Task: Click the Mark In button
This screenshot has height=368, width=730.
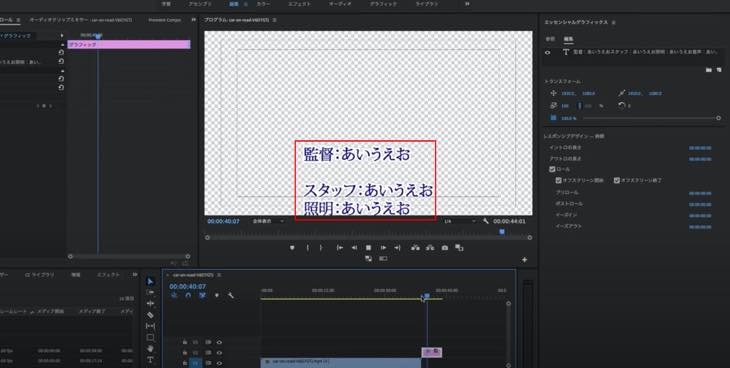Action: [307, 248]
